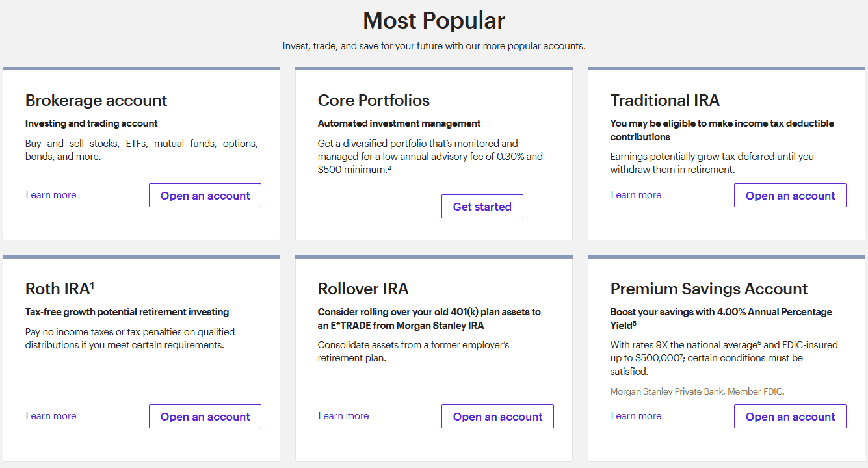The image size is (868, 468).
Task: Click footnote 5 on Annual Percentage Yield
Action: pyautogui.click(x=634, y=324)
